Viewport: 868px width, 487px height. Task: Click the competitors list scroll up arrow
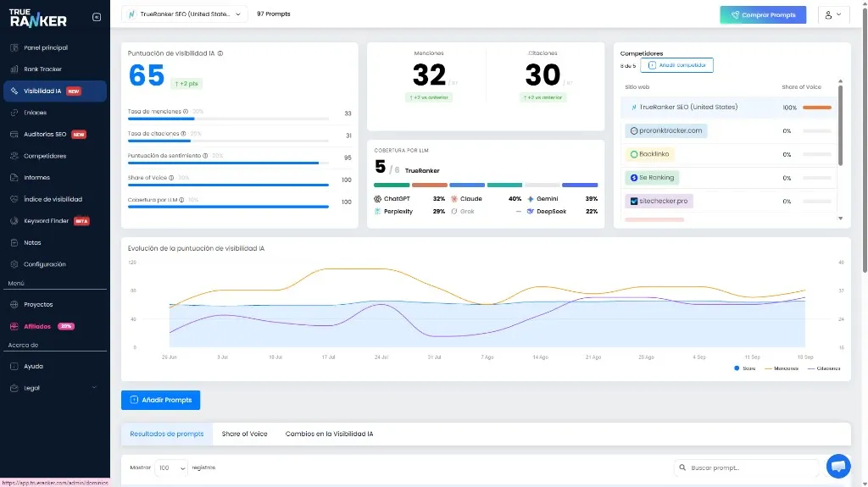pyautogui.click(x=840, y=81)
